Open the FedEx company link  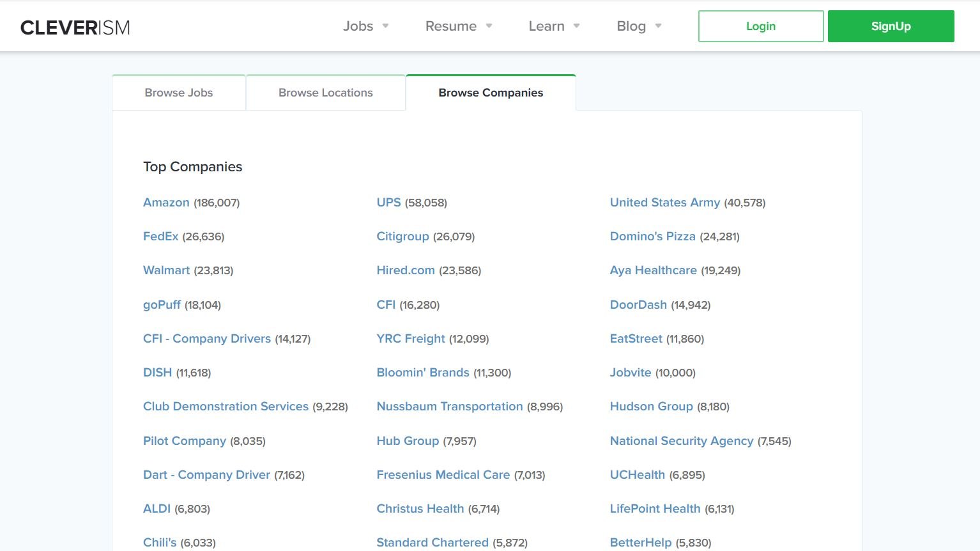point(161,237)
